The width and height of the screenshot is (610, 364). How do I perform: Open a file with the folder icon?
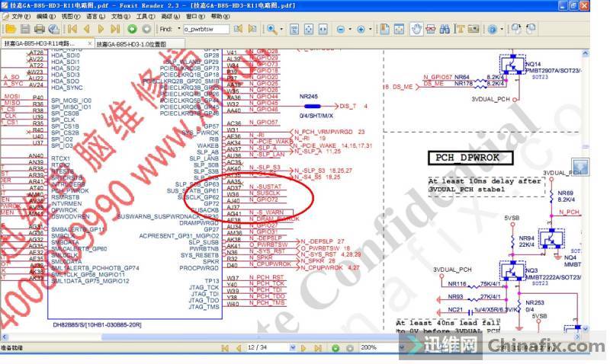click(11, 29)
